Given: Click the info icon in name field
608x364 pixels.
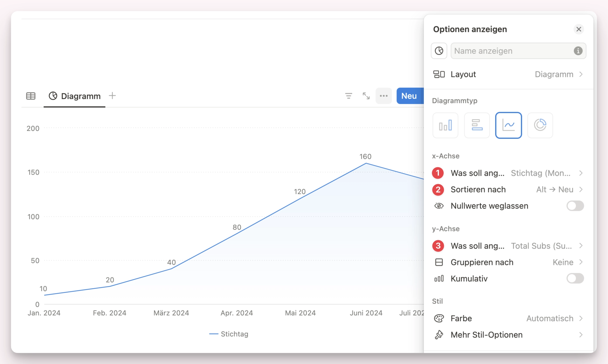Looking at the screenshot, I should point(578,51).
